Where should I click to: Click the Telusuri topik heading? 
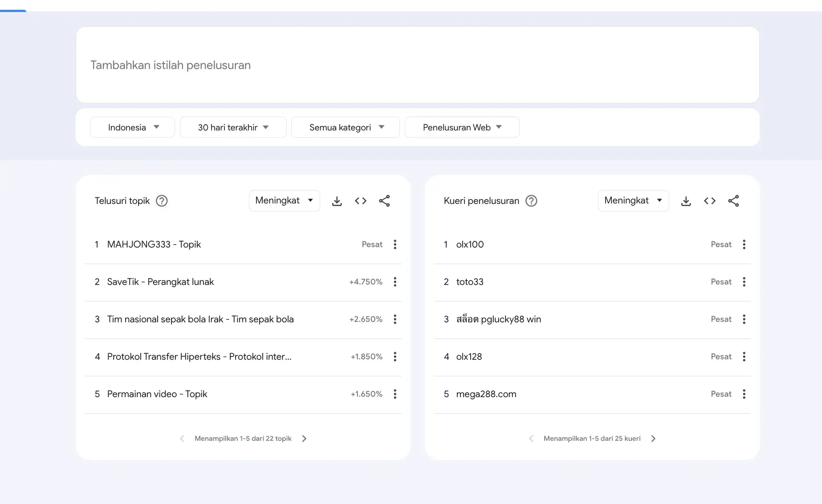[x=122, y=201]
